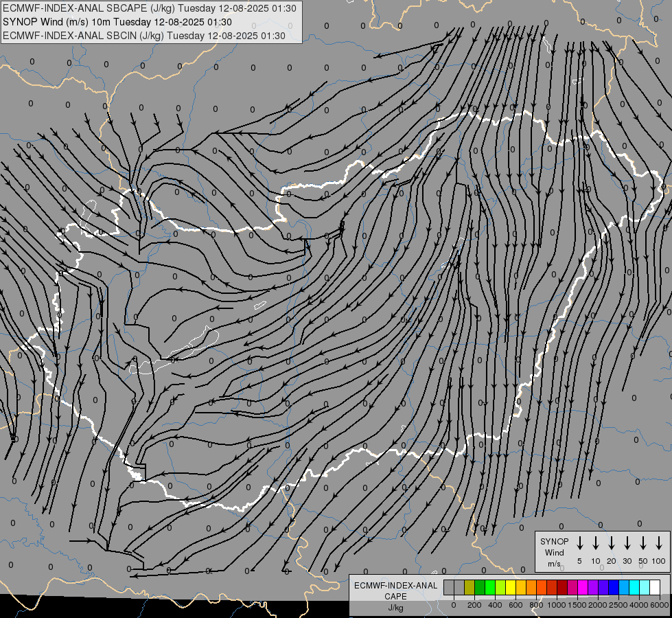Viewport: 672px width, 618px height.
Task: Click the '800' tick label on colorbar
Action: [x=536, y=605]
